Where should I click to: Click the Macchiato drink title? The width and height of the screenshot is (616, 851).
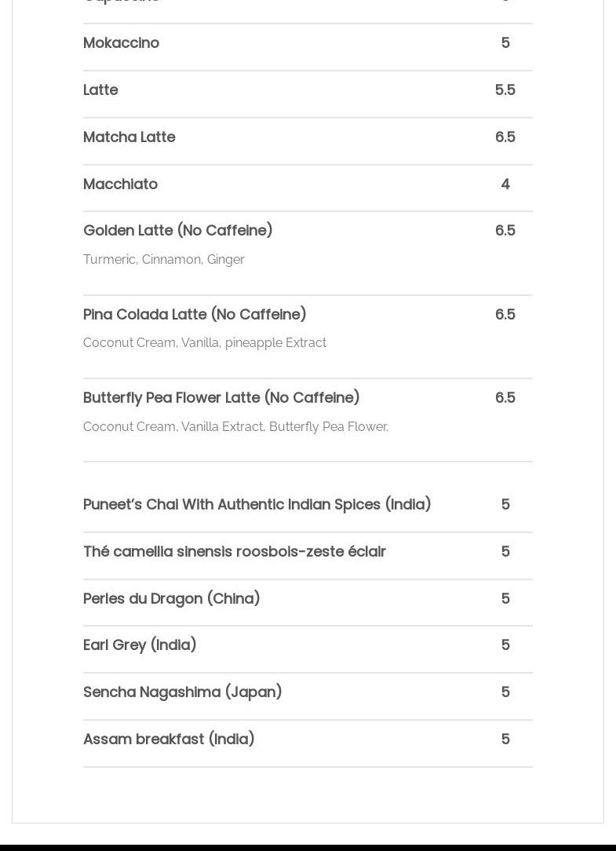(x=120, y=184)
